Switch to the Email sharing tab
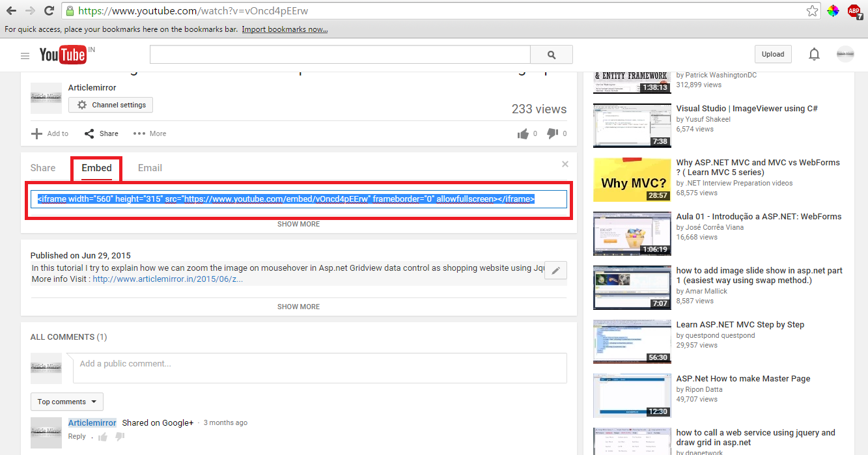This screenshot has height=455, width=868. 150,167
